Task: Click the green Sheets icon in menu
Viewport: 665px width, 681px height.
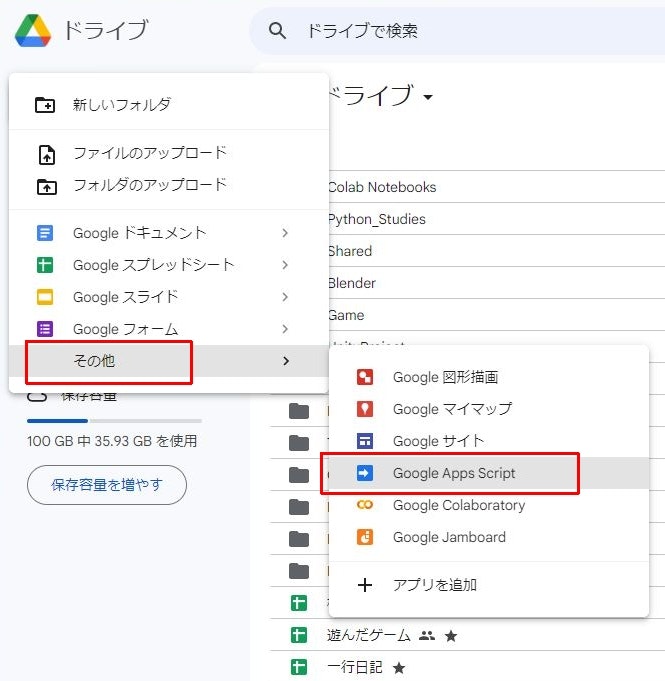Action: (x=45, y=265)
